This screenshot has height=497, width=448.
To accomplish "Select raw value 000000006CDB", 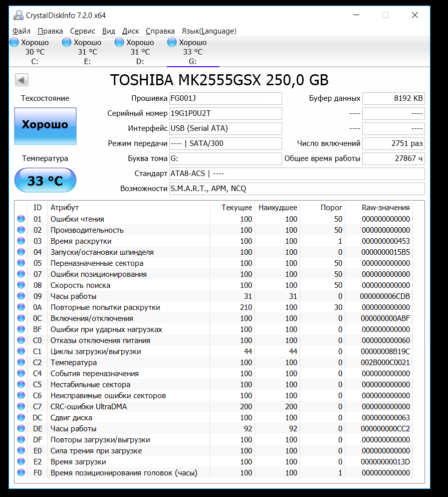I will [x=385, y=296].
